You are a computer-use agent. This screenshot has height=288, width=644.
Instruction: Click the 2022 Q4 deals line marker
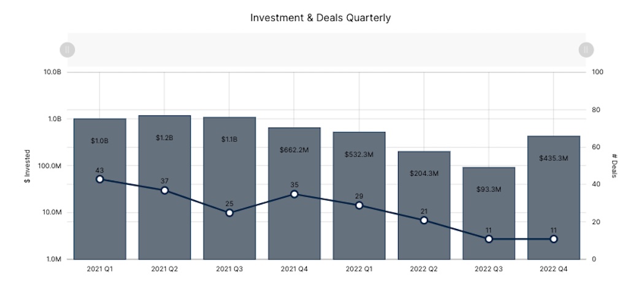(x=554, y=239)
